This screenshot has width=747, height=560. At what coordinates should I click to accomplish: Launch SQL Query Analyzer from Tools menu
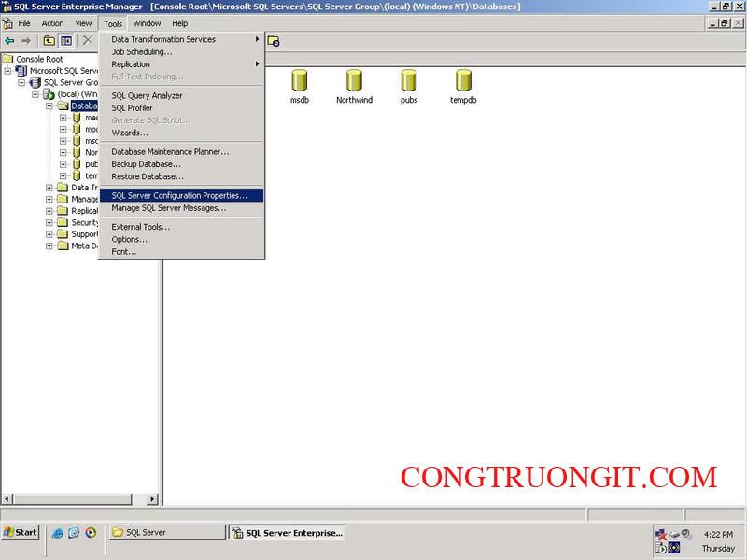[x=181, y=96]
